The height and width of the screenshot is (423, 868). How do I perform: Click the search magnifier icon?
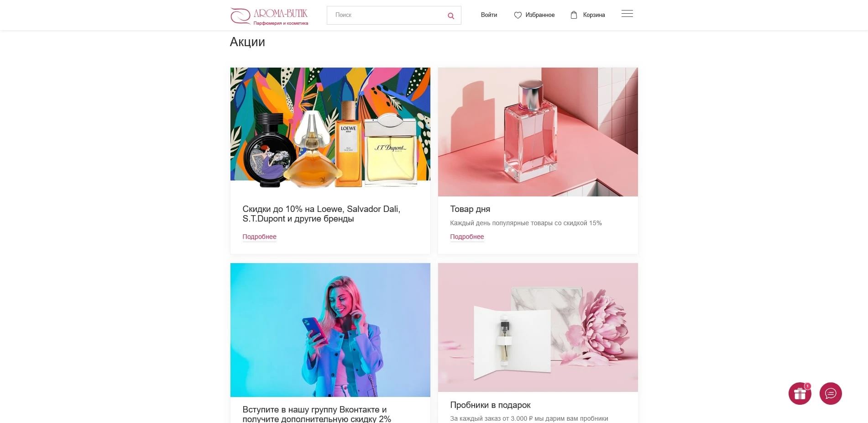point(451,16)
